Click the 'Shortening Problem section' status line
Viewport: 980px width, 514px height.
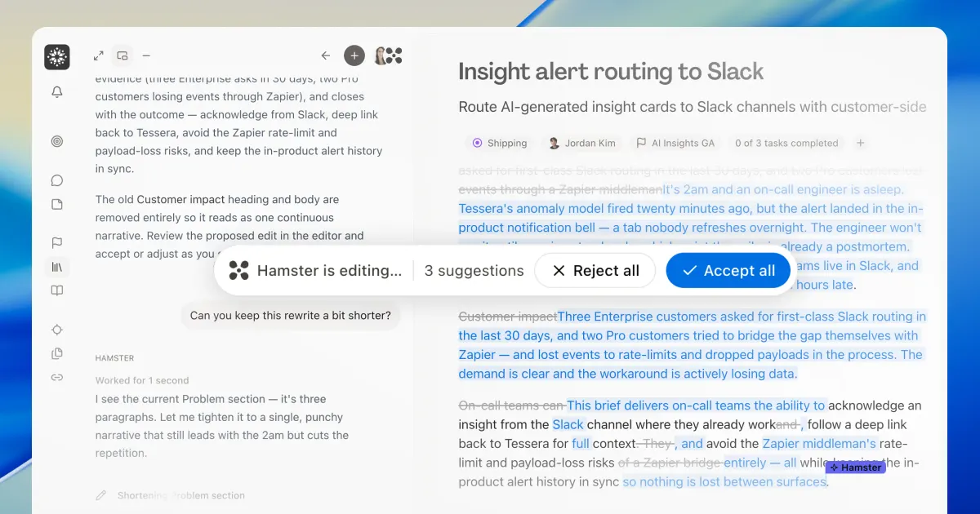pos(180,495)
